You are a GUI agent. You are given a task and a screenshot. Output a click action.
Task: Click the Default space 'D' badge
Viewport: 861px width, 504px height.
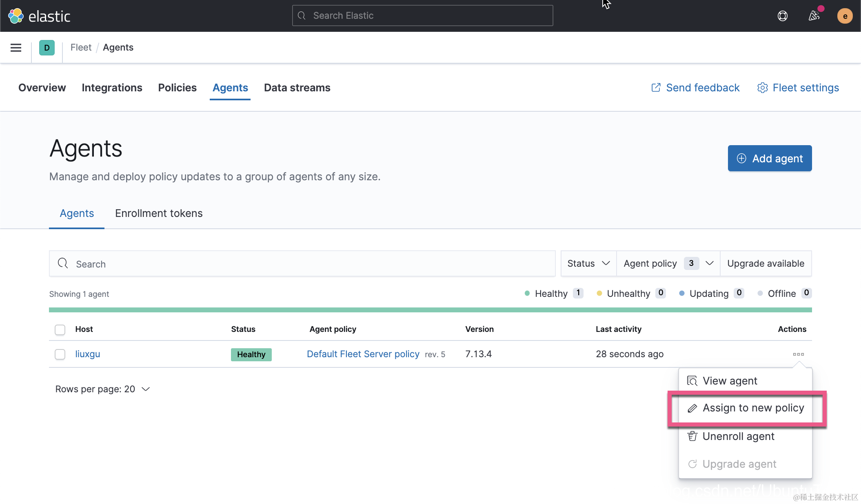[47, 48]
